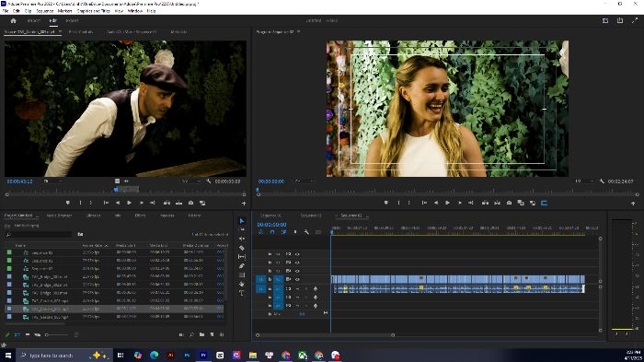Select the Type tool
644x362 pixels.
(241, 293)
